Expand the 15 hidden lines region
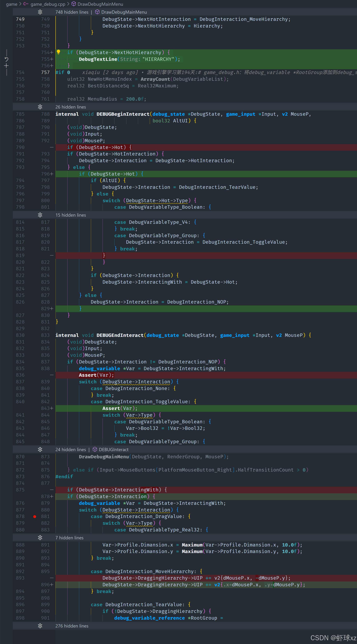Image resolution: width=357 pixels, height=644 pixels. 40,215
